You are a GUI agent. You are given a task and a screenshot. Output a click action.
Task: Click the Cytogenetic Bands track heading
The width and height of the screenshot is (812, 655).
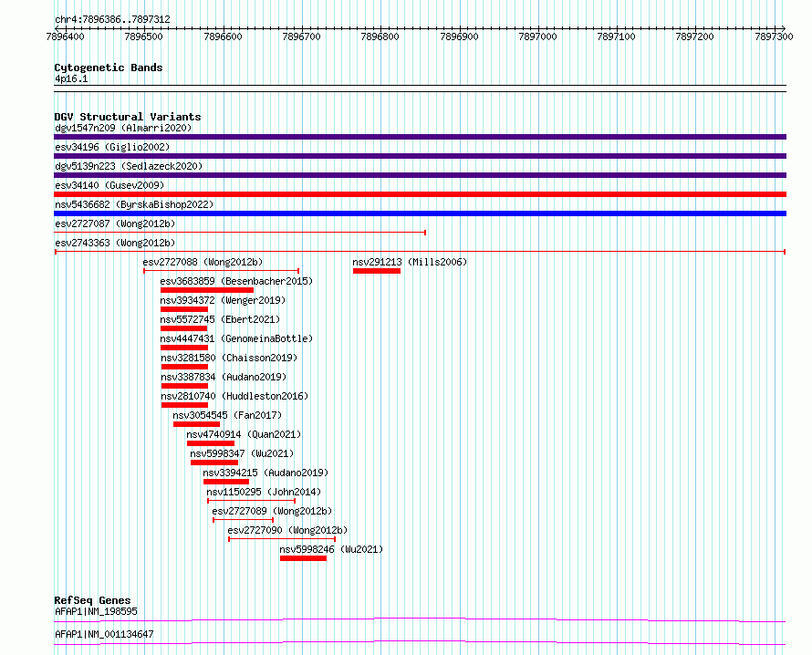tap(109, 68)
